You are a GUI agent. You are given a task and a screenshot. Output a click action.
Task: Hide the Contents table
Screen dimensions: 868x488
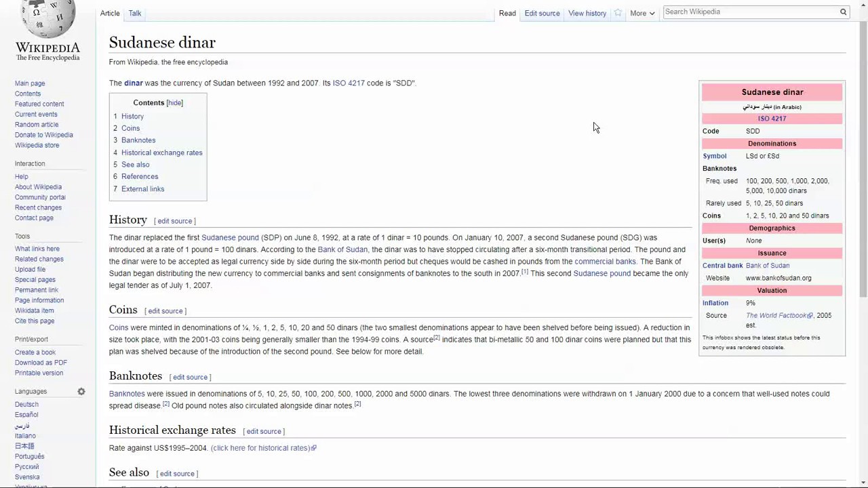click(x=175, y=103)
